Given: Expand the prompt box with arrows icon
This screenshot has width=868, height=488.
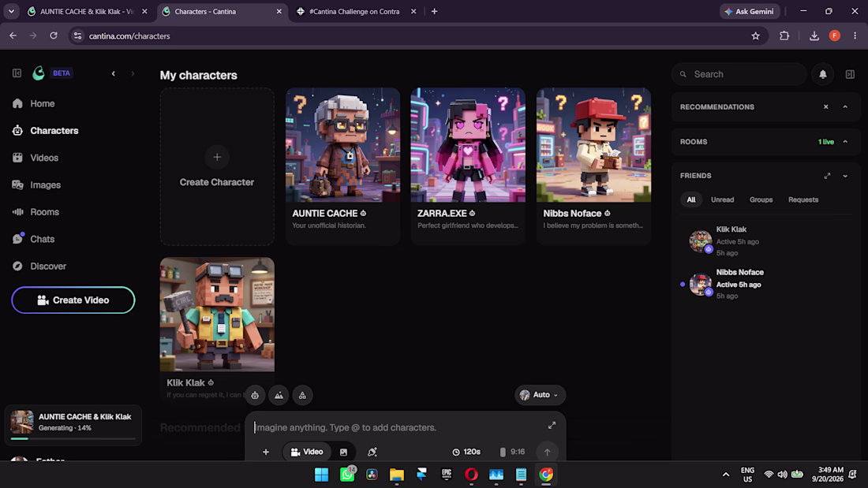Looking at the screenshot, I should click(552, 426).
